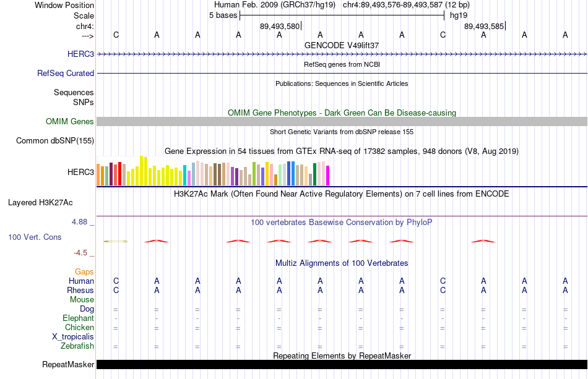The image size is (588, 379).
Task: Open the Layered H3K27Ac track label
Action: pyautogui.click(x=40, y=203)
